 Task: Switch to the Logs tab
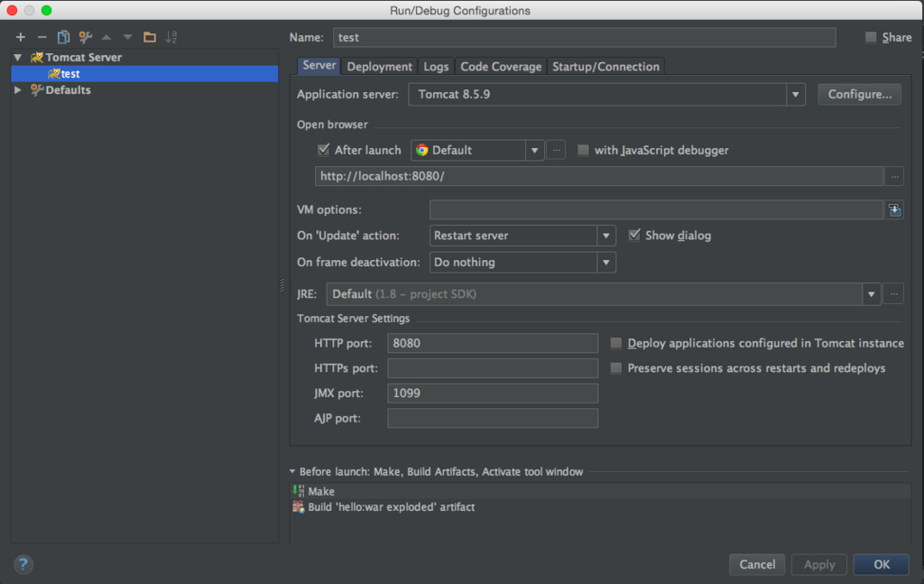click(x=436, y=66)
